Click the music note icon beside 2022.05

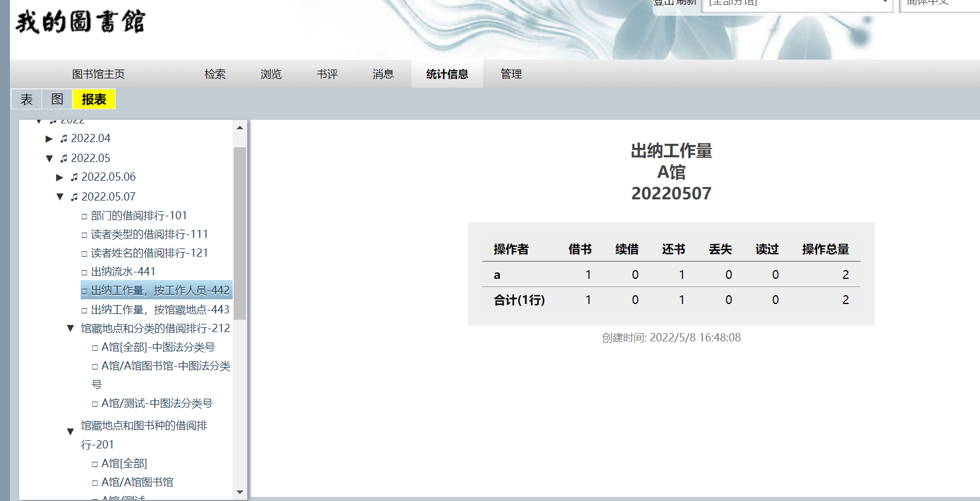coord(64,158)
